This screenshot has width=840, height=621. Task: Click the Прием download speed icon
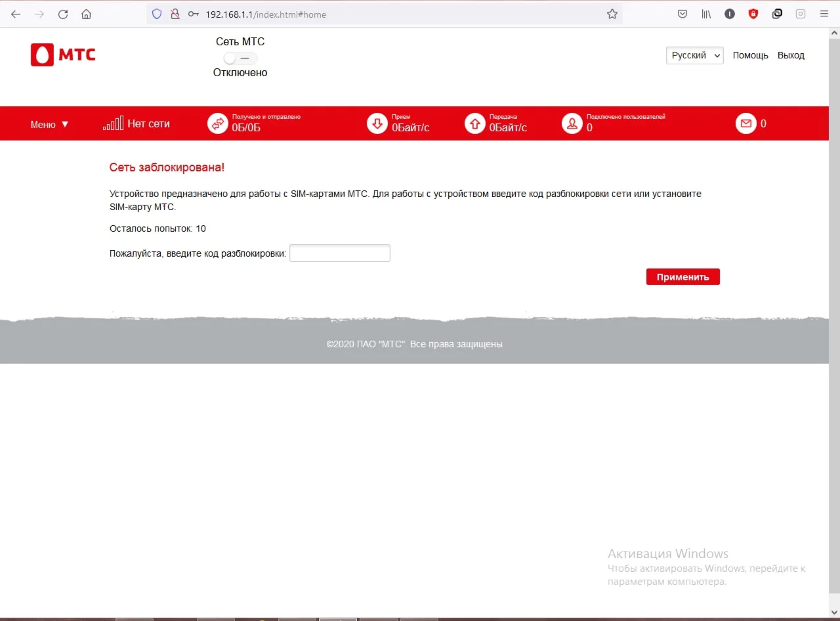pos(377,123)
